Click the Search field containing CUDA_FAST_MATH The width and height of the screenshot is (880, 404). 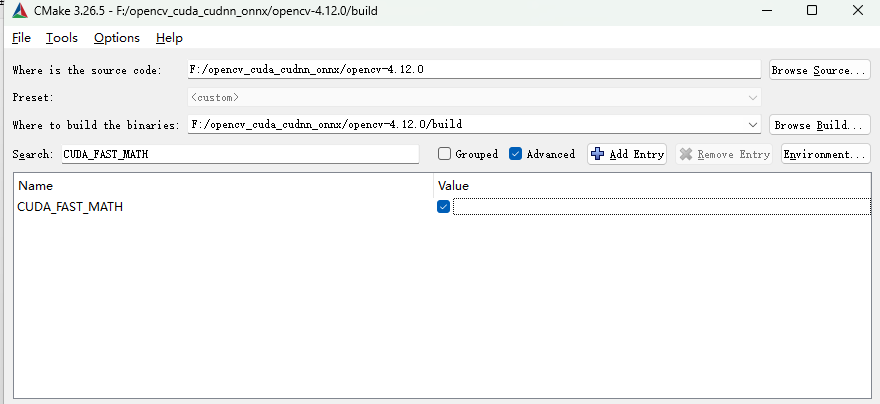pyautogui.click(x=240, y=154)
